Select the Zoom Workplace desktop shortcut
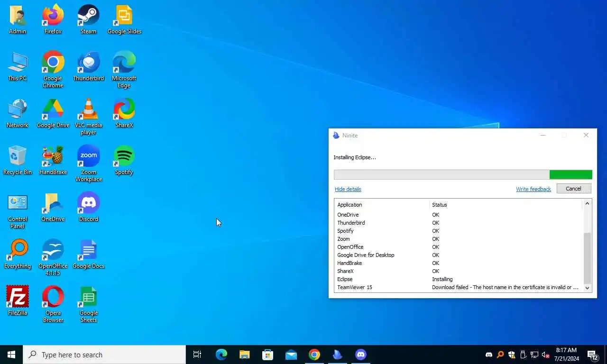The width and height of the screenshot is (607, 364). [89, 164]
